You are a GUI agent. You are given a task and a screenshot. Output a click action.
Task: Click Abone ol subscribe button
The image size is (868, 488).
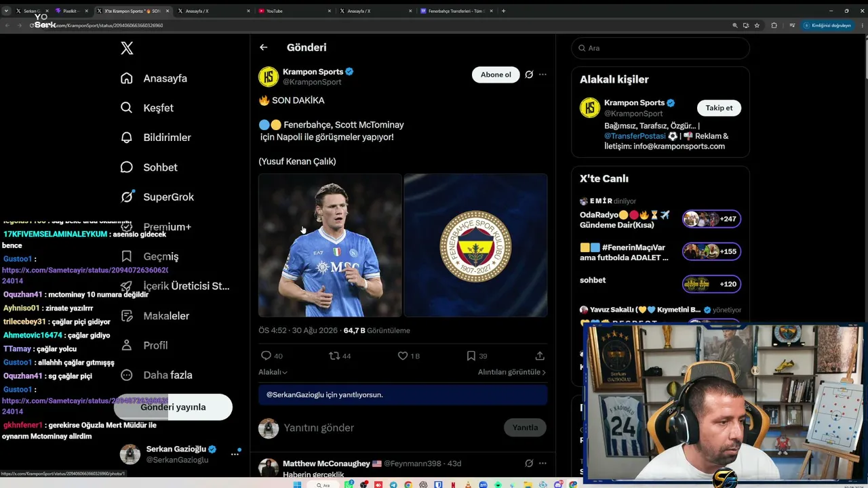(496, 75)
